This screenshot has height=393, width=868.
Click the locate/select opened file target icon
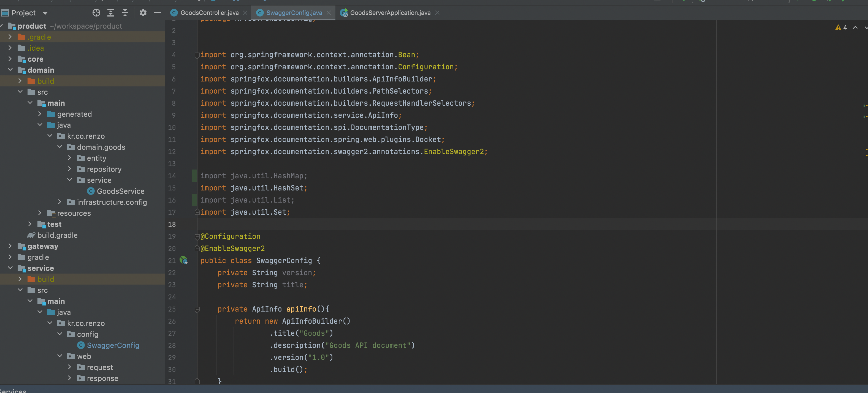click(96, 13)
